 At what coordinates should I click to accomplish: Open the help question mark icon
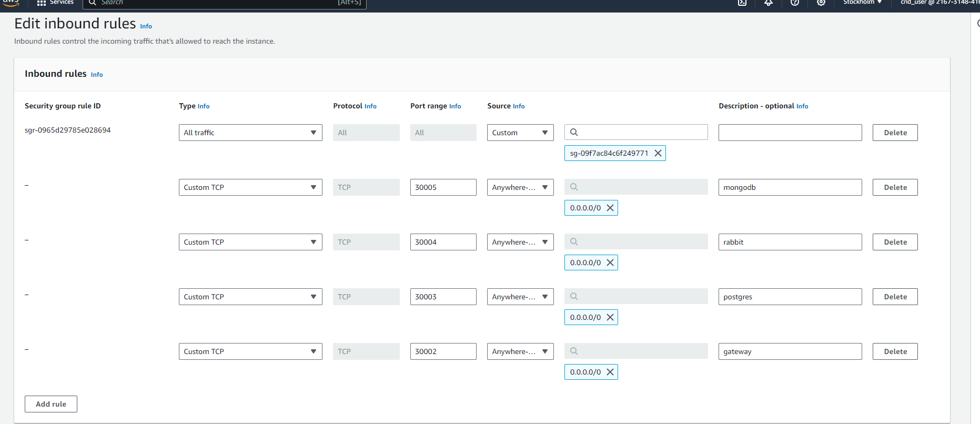pyautogui.click(x=795, y=3)
